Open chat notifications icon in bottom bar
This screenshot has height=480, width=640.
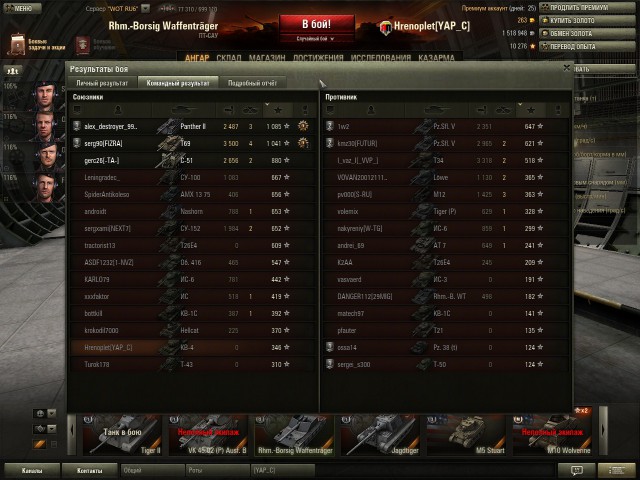click(x=576, y=471)
